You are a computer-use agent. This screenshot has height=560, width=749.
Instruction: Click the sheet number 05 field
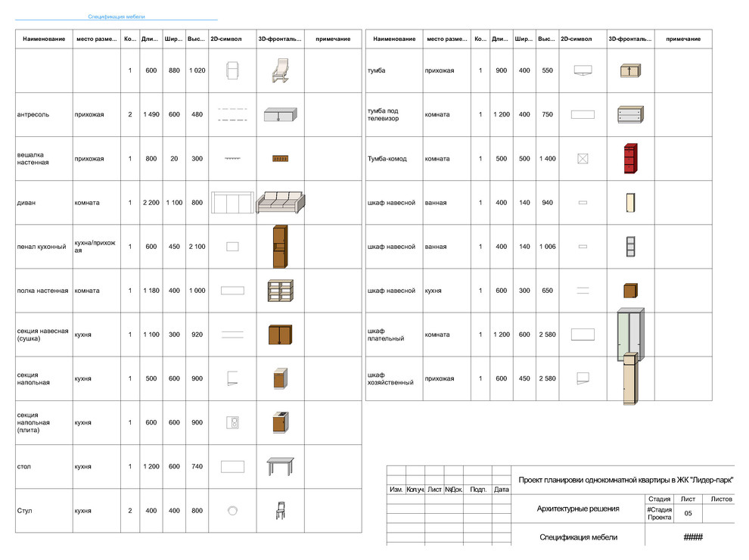coord(688,514)
